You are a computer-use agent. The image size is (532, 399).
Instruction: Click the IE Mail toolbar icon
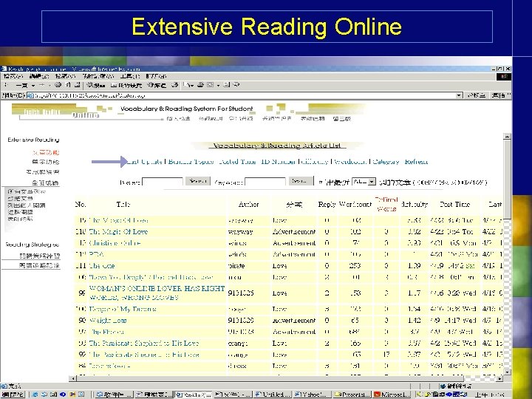coord(188,85)
